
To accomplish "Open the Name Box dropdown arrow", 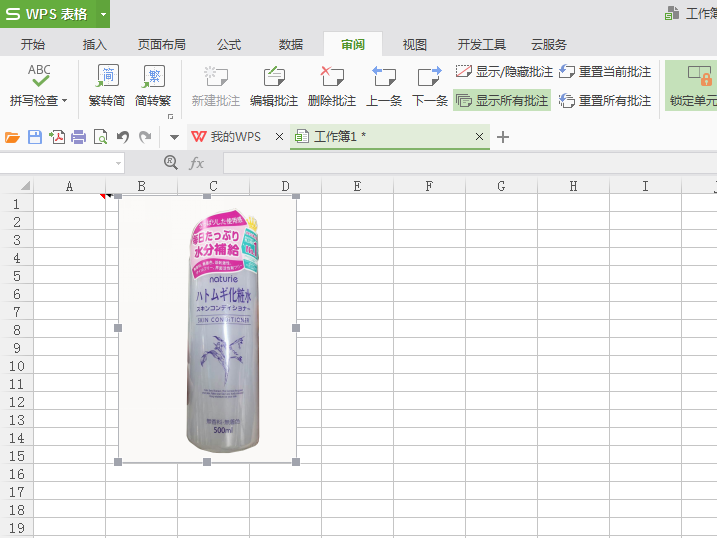I will [x=118, y=163].
